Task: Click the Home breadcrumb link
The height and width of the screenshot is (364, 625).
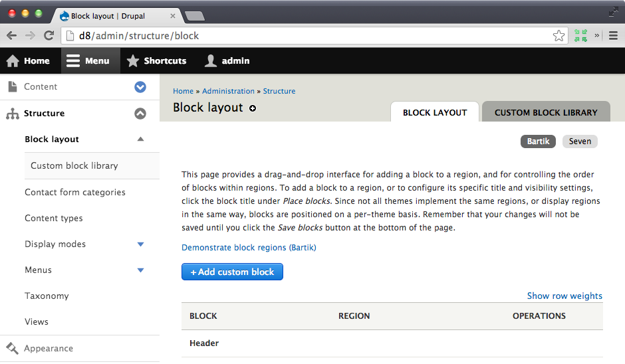Action: click(183, 91)
